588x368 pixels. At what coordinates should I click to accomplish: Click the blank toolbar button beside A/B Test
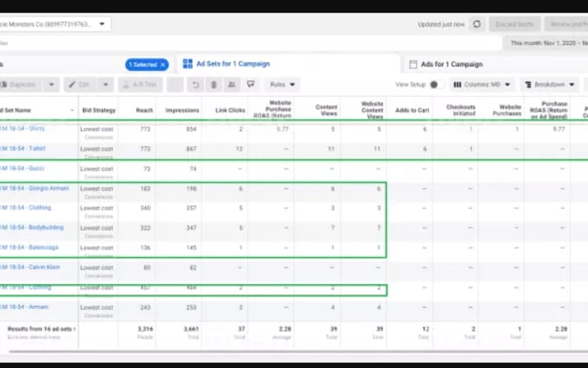pyautogui.click(x=176, y=85)
